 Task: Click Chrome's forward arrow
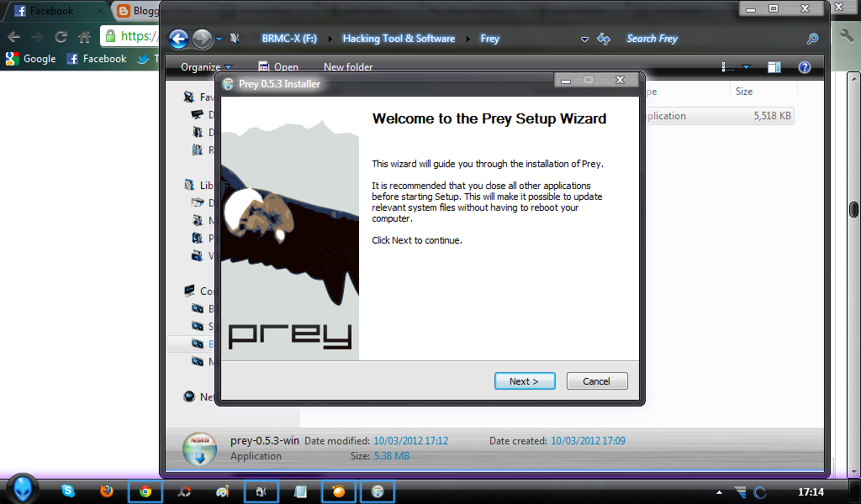coord(37,37)
